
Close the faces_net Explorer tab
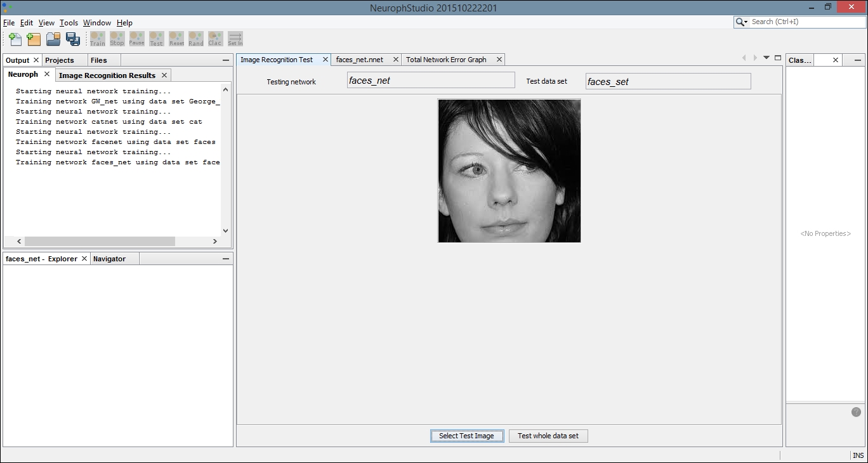coord(84,259)
